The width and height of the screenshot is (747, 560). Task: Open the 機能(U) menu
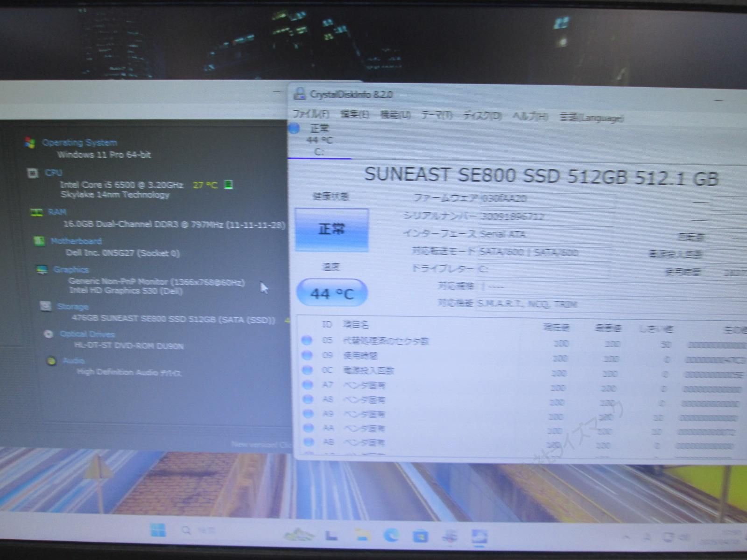[x=395, y=115]
